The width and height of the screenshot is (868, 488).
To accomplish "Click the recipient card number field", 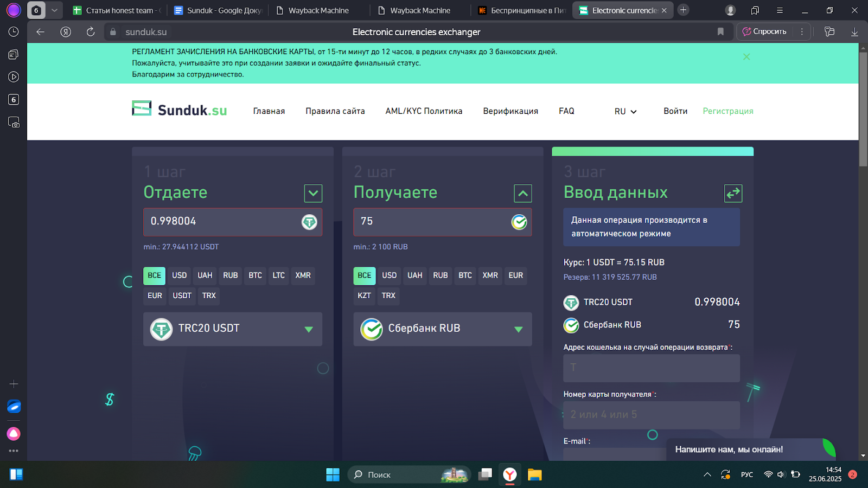I will point(652,415).
